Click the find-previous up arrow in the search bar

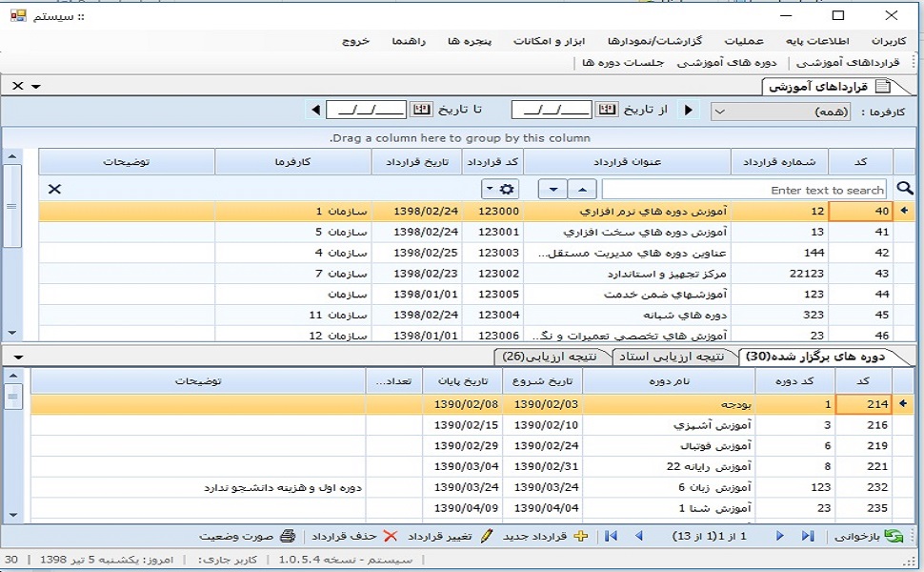582,190
